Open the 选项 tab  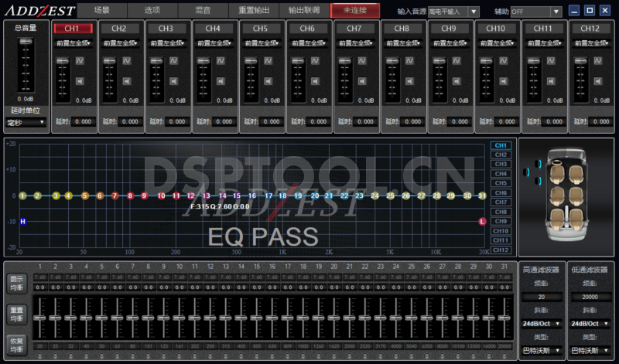152,10
